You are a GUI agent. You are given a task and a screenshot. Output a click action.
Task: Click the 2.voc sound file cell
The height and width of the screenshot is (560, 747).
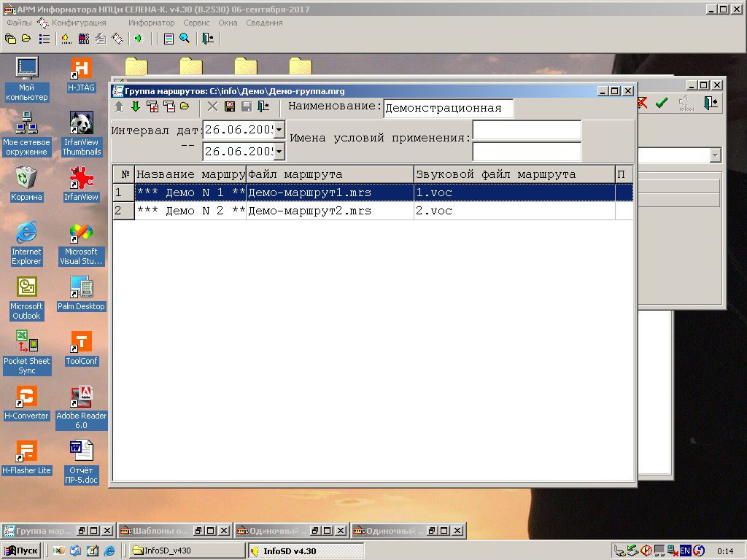pyautogui.click(x=514, y=211)
